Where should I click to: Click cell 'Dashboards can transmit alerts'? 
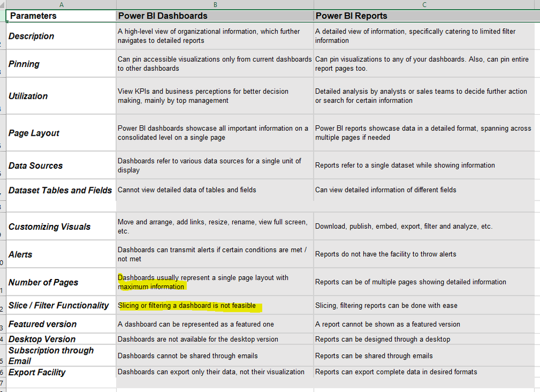pyautogui.click(x=215, y=254)
